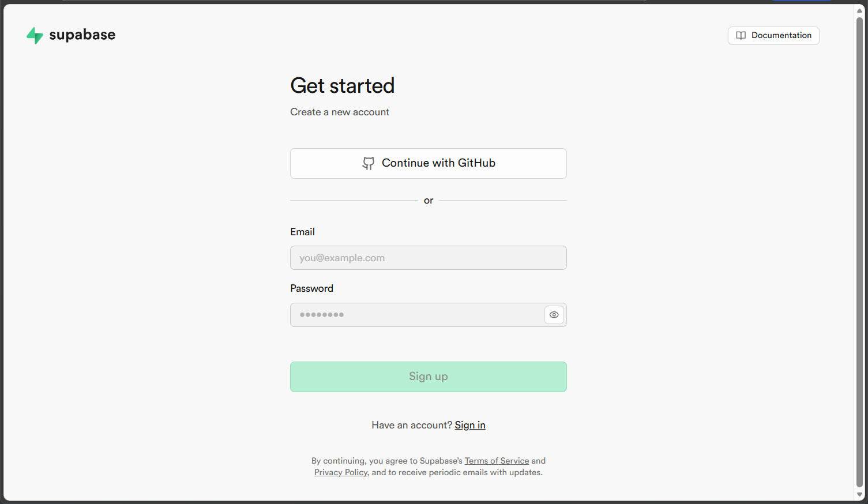The height and width of the screenshot is (504, 868).
Task: Click the Password field label
Action: pos(311,288)
